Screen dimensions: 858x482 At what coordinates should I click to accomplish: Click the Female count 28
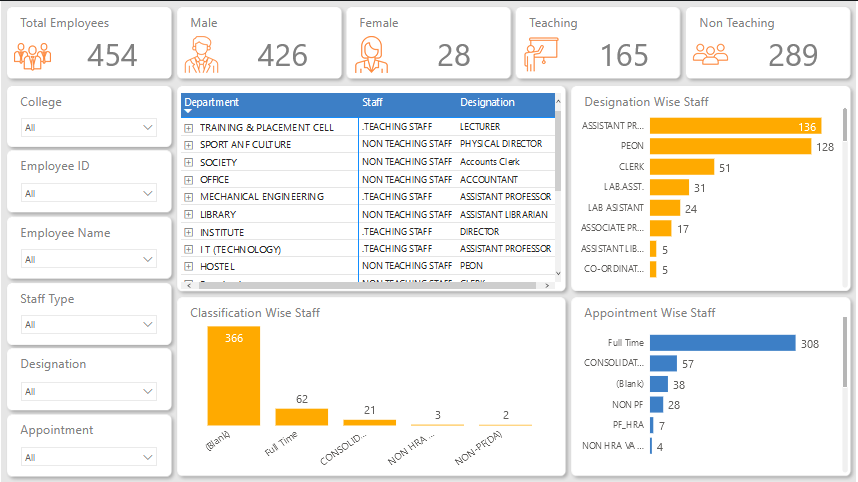coord(454,55)
